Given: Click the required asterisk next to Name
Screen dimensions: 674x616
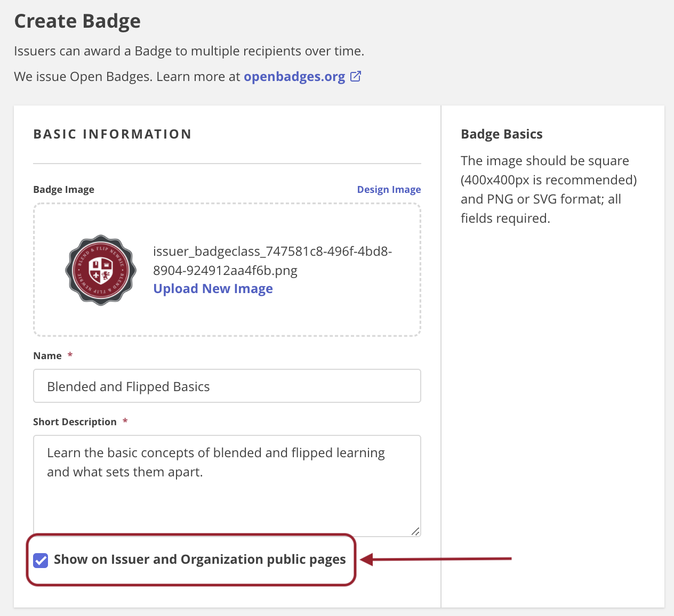Looking at the screenshot, I should [70, 355].
